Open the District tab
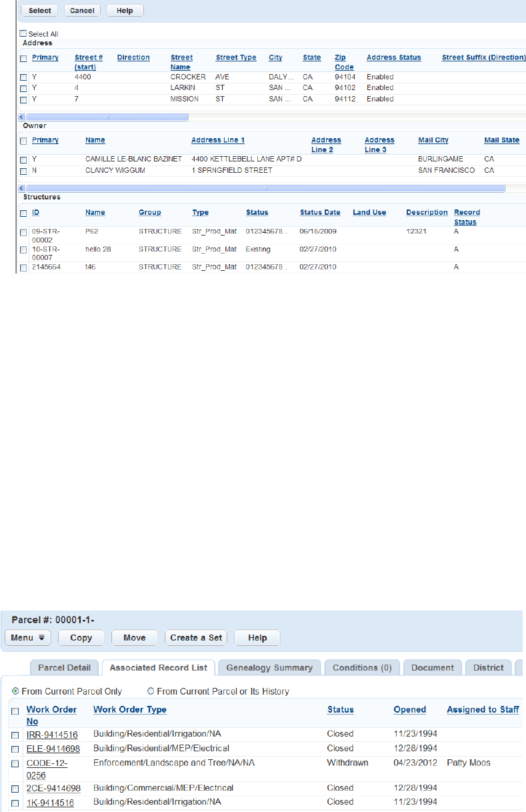The height and width of the screenshot is (812, 526). [489, 667]
